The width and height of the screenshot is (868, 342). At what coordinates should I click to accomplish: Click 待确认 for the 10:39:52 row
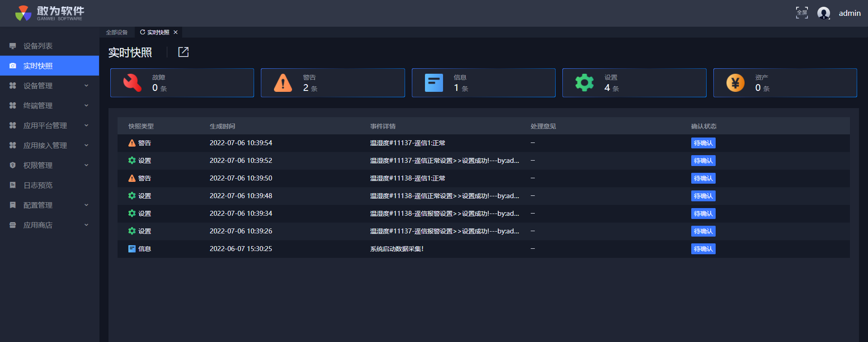[x=703, y=161]
